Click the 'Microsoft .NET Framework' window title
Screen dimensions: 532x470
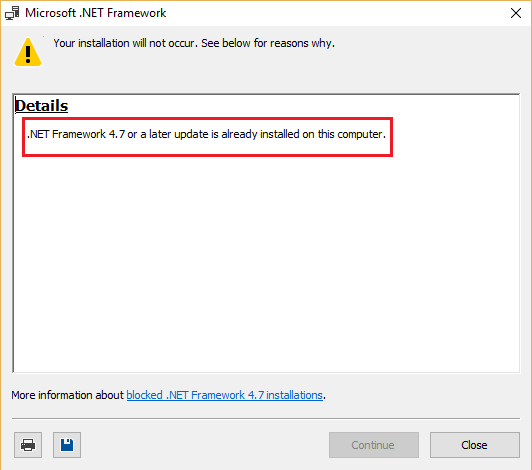click(x=96, y=13)
